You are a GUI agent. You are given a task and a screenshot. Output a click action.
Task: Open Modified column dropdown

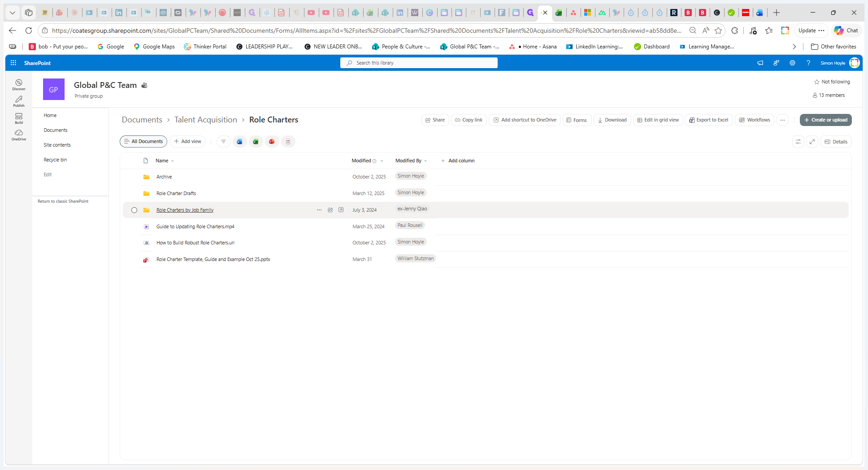pyautogui.click(x=367, y=161)
